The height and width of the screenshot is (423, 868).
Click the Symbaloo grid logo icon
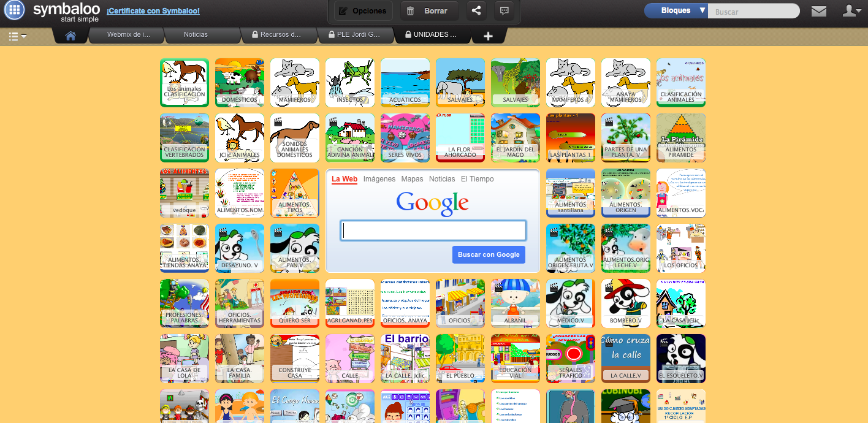pyautogui.click(x=14, y=10)
